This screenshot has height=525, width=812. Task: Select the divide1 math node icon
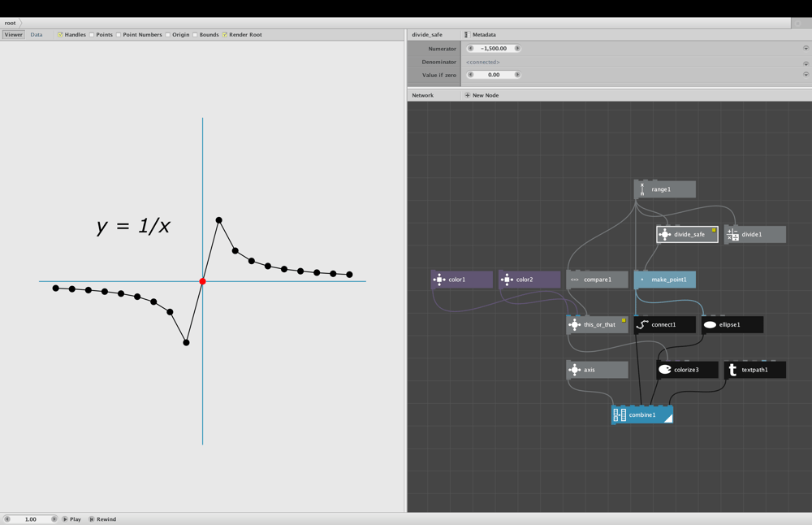coord(732,235)
